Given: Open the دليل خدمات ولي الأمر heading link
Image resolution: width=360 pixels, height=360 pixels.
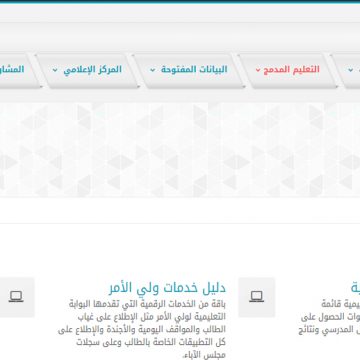Looking at the screenshot, I should 167,288.
